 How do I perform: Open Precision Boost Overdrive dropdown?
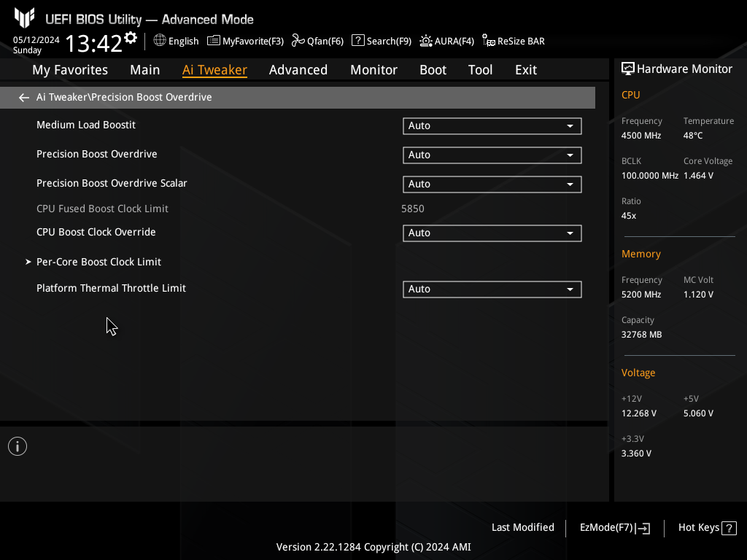click(492, 155)
